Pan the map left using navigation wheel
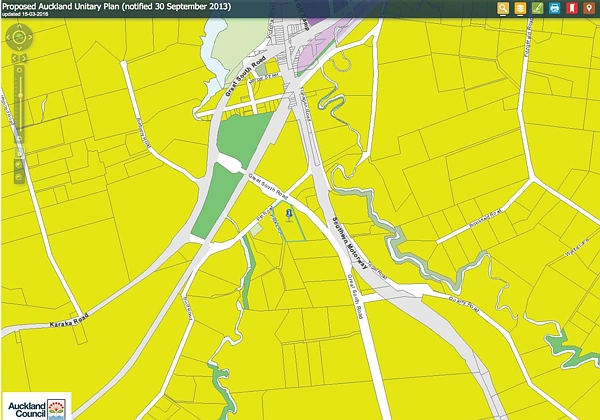The width and height of the screenshot is (600, 420). pyautogui.click(x=8, y=40)
